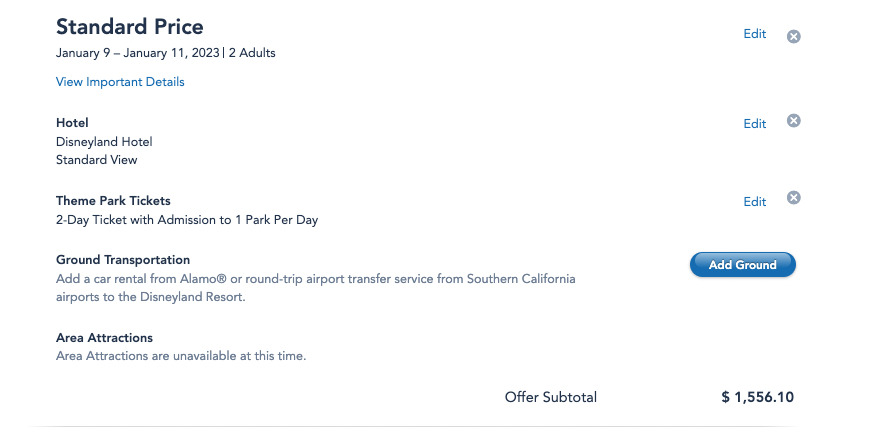The width and height of the screenshot is (874, 429).
Task: Remove the Standard Price package offer
Action: tap(794, 36)
